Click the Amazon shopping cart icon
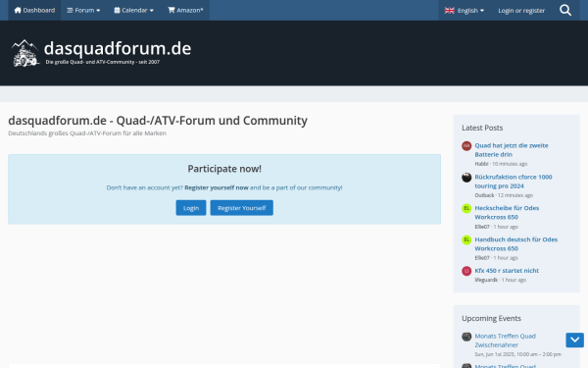Screen dimensions: 588x368 pos(171,10)
